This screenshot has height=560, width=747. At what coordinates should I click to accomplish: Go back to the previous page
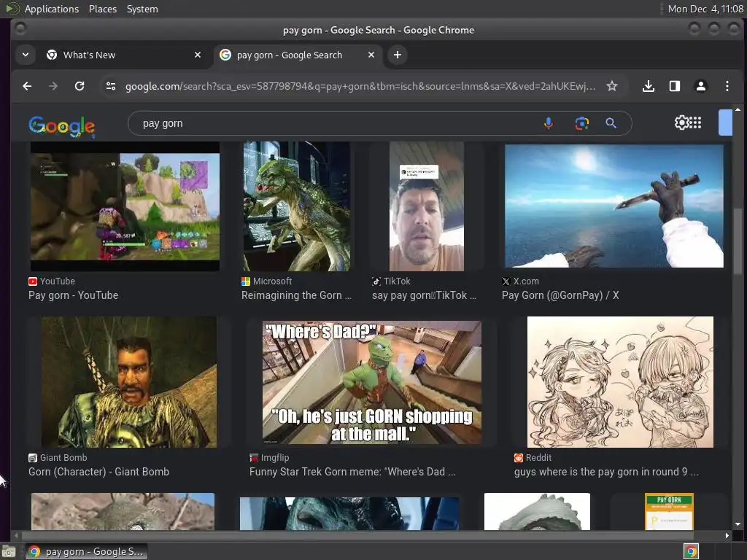tap(27, 86)
